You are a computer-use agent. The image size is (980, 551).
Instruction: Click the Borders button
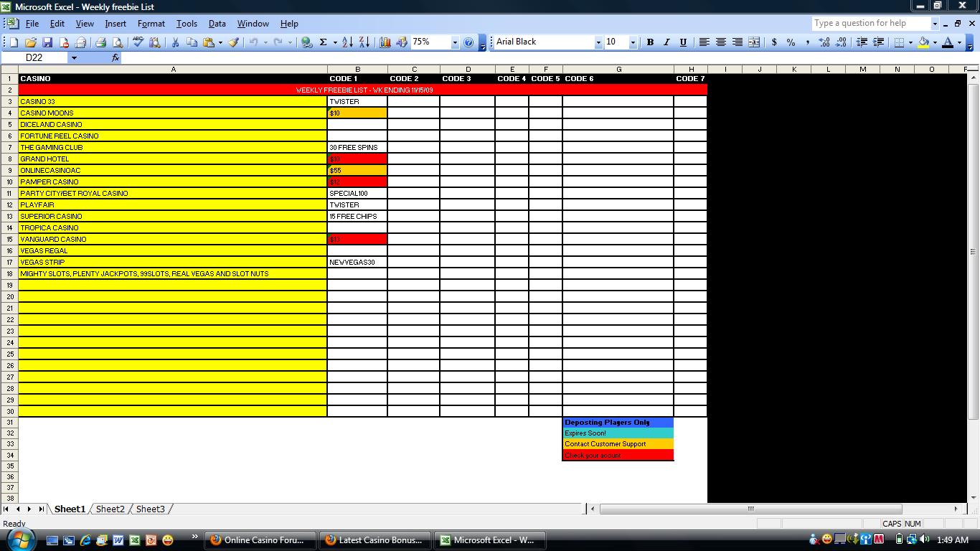(900, 42)
